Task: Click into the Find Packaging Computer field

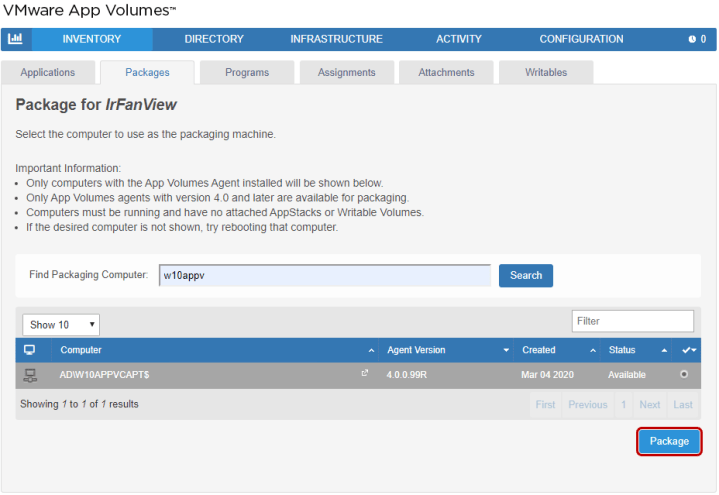Action: (x=325, y=276)
